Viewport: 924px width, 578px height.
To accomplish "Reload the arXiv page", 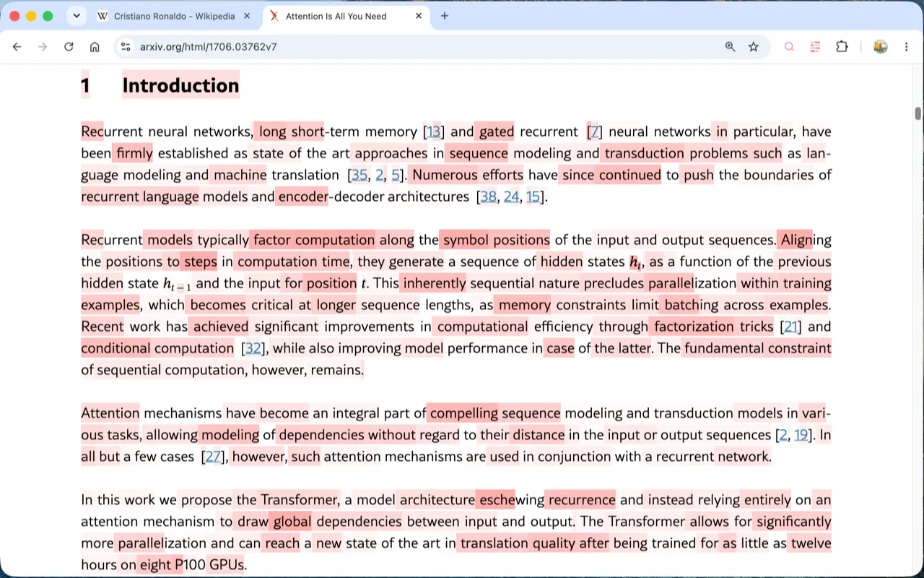I will [x=69, y=47].
